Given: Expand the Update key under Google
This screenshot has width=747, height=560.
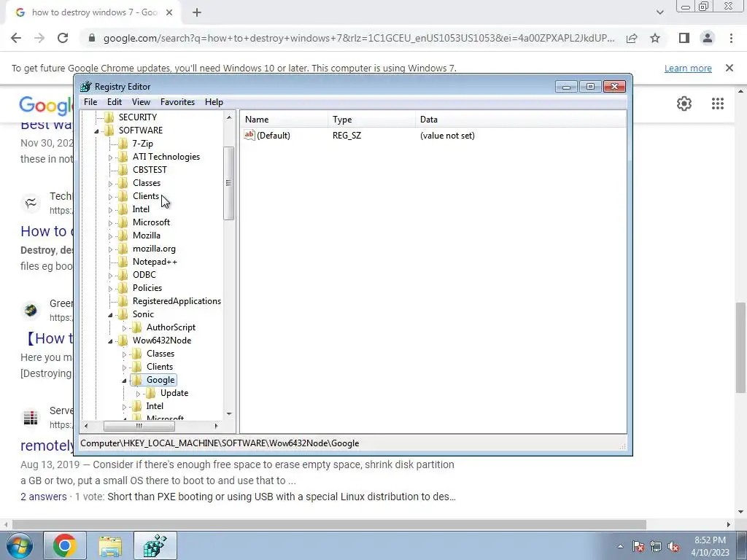Looking at the screenshot, I should click(138, 394).
